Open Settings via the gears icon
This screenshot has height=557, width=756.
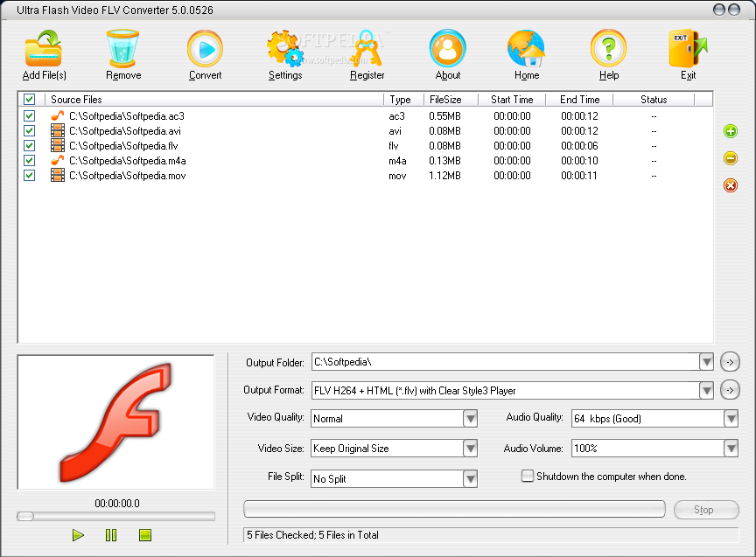(285, 48)
